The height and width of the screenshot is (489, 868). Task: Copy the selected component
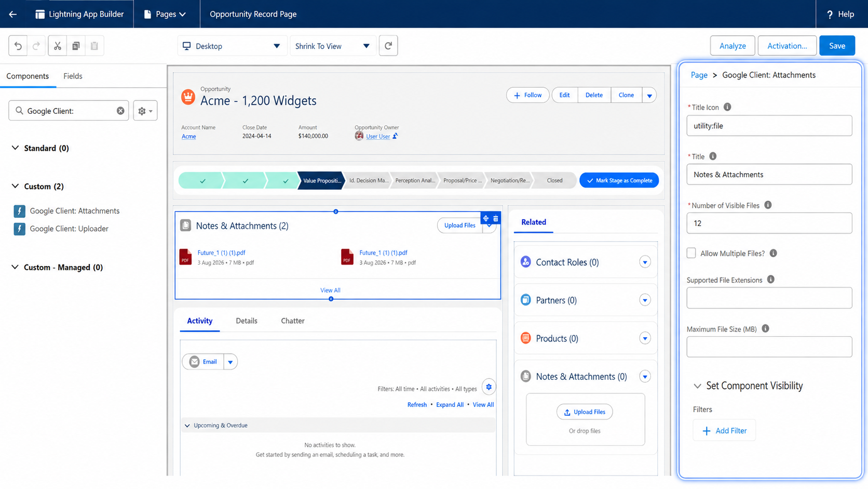(76, 46)
